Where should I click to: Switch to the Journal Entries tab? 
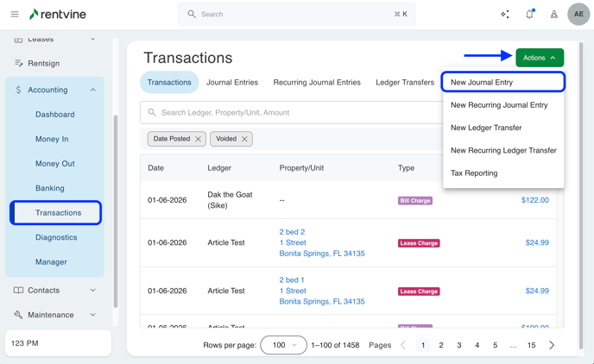(231, 83)
